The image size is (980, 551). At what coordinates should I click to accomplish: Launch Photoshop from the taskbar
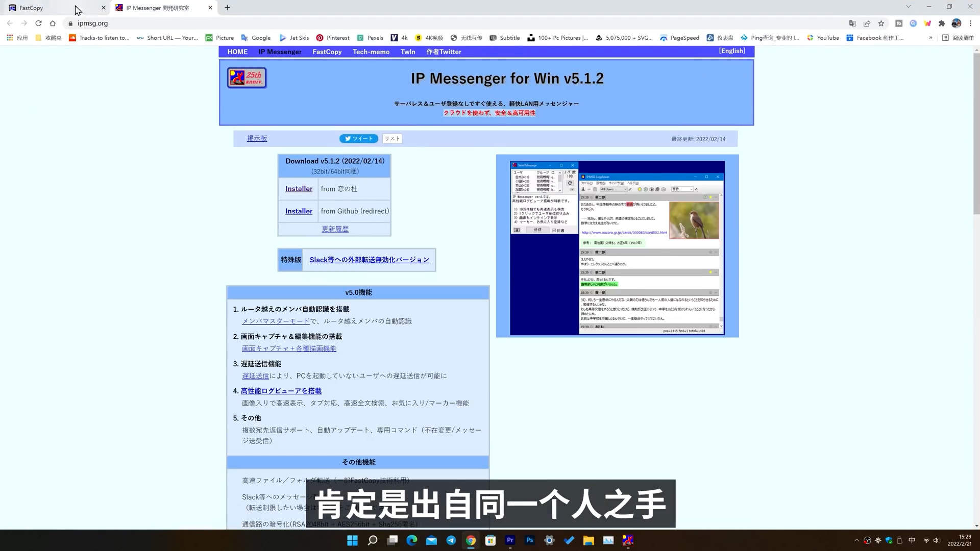[529, 540]
